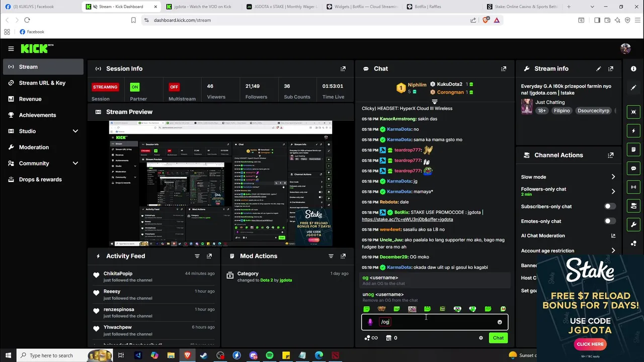Screen dimensions: 644x362
Task: Pop out the Chat panel
Action: (504, 69)
